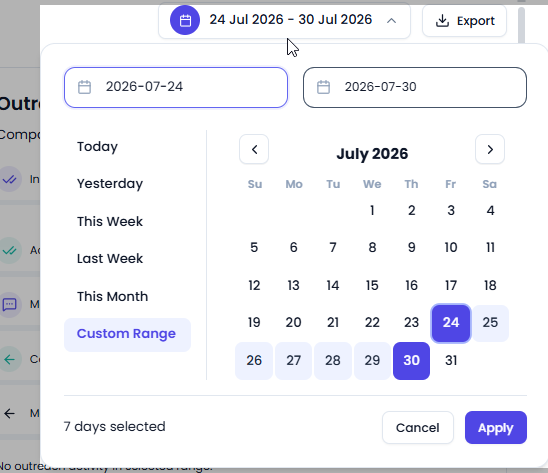Pick July 15 in the calendar
The width and height of the screenshot is (548, 473).
click(372, 285)
